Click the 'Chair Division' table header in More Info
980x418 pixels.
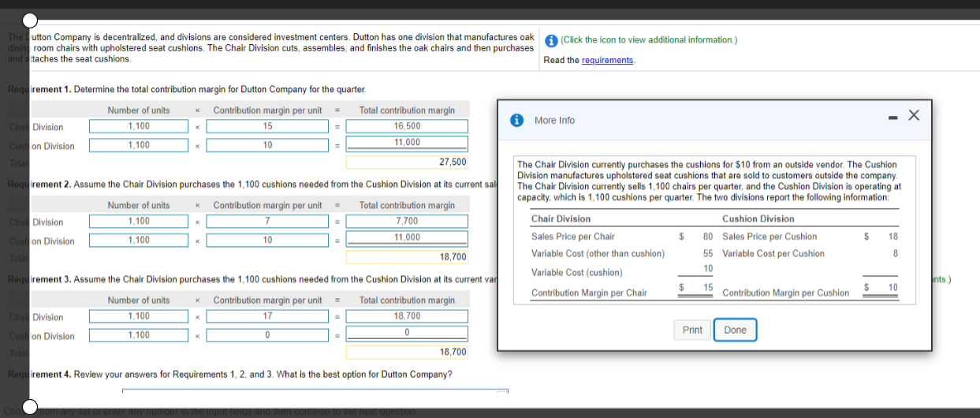click(561, 219)
